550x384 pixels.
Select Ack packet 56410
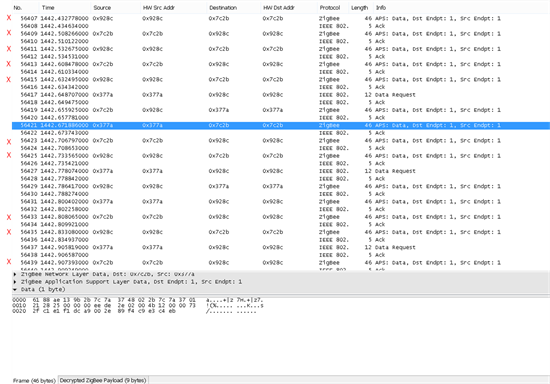coord(281,41)
